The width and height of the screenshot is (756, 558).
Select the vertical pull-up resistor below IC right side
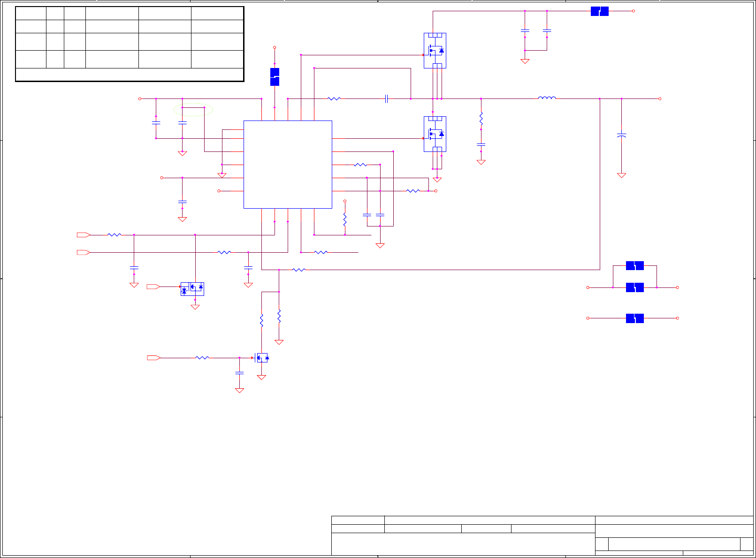[345, 220]
